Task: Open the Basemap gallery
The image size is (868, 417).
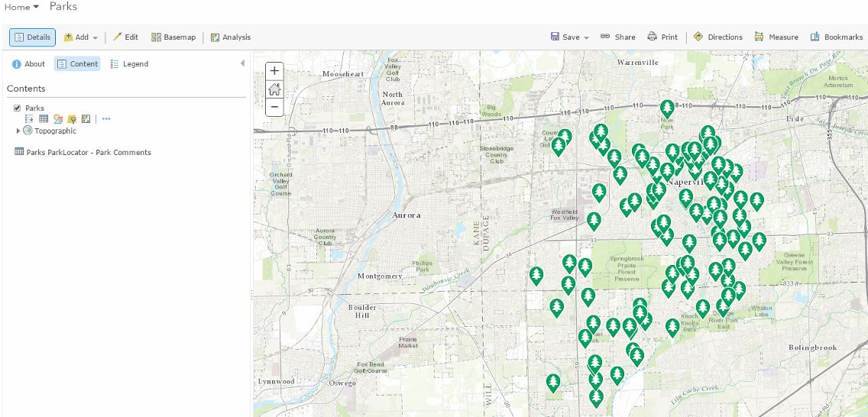Action: point(173,37)
